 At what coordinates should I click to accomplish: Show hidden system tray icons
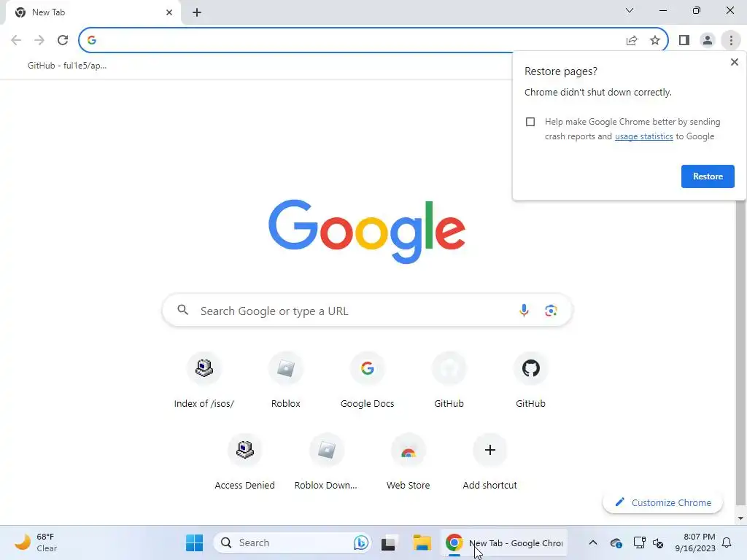[x=592, y=542]
